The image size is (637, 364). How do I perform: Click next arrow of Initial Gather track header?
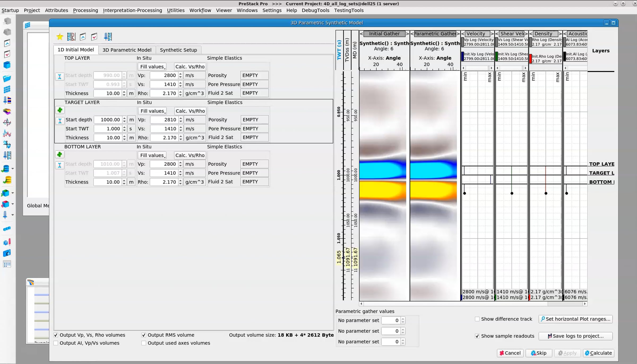[407, 34]
